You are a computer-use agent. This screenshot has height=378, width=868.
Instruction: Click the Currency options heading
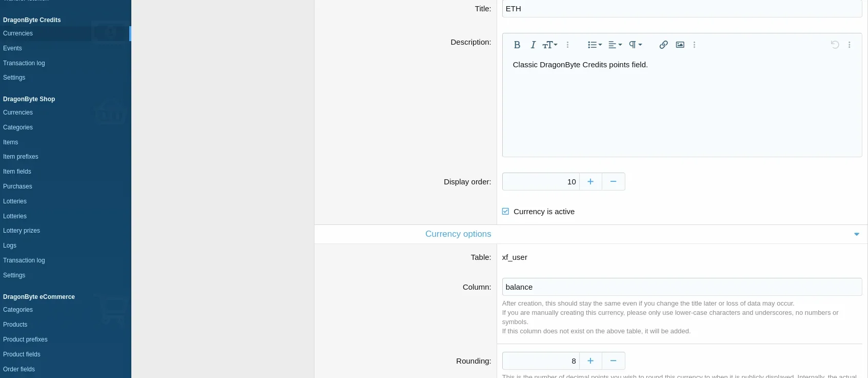point(458,234)
